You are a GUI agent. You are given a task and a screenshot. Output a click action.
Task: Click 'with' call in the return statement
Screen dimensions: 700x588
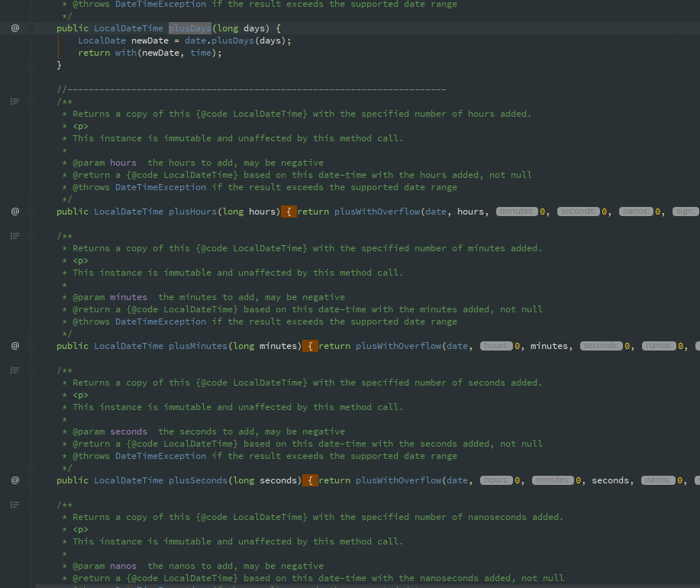click(126, 53)
